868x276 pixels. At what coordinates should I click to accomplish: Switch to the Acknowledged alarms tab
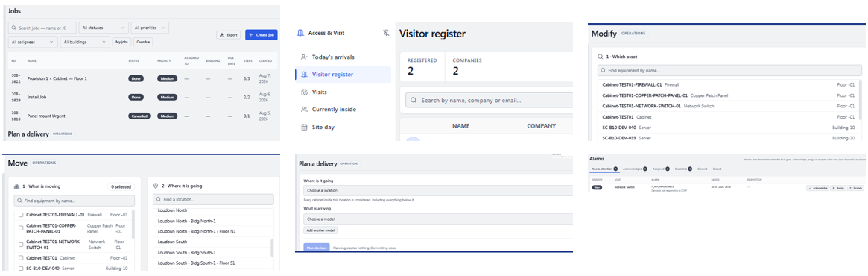tap(635, 169)
